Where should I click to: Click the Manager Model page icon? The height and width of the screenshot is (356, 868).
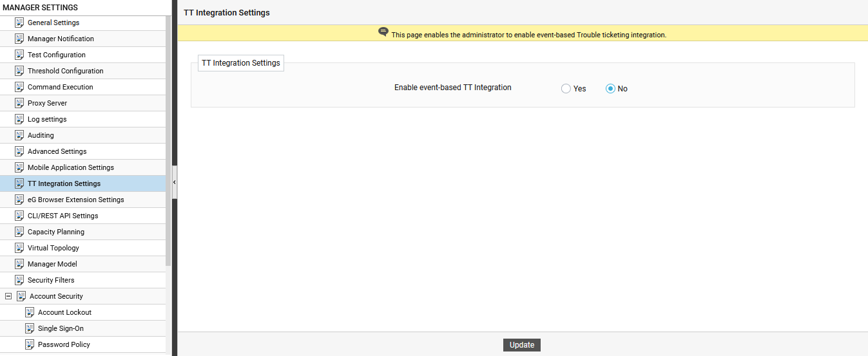pos(19,264)
